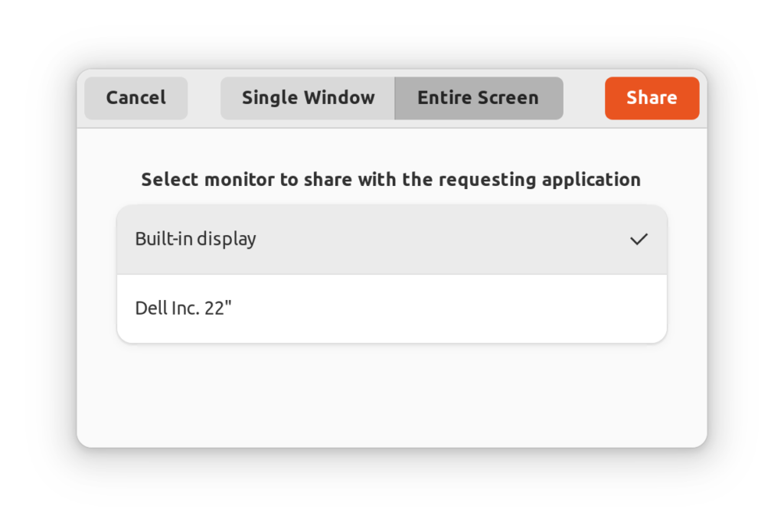Open window selection via Single Window
The image size is (784, 532).
[308, 98]
